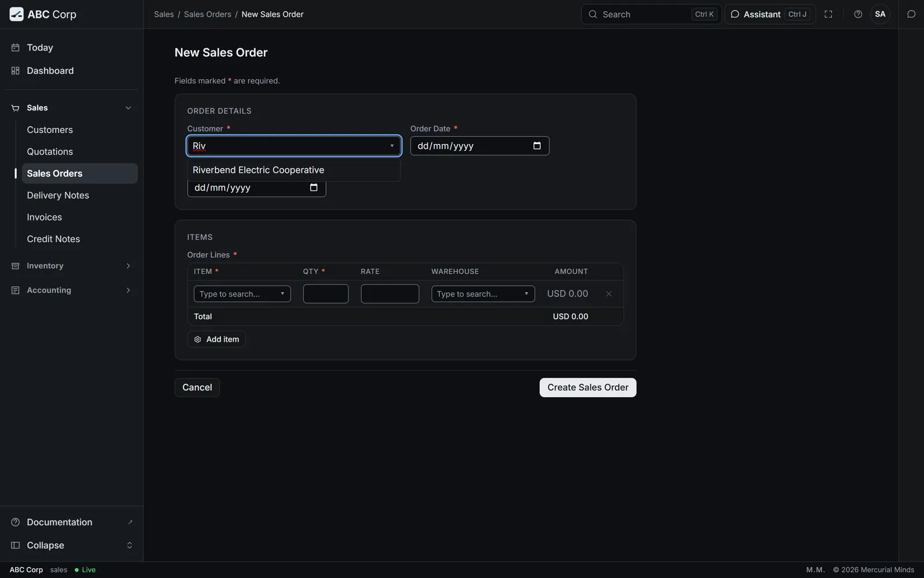Screen dimensions: 924x578
Task: Open the chat bubble icon at top right
Action: (x=911, y=14)
